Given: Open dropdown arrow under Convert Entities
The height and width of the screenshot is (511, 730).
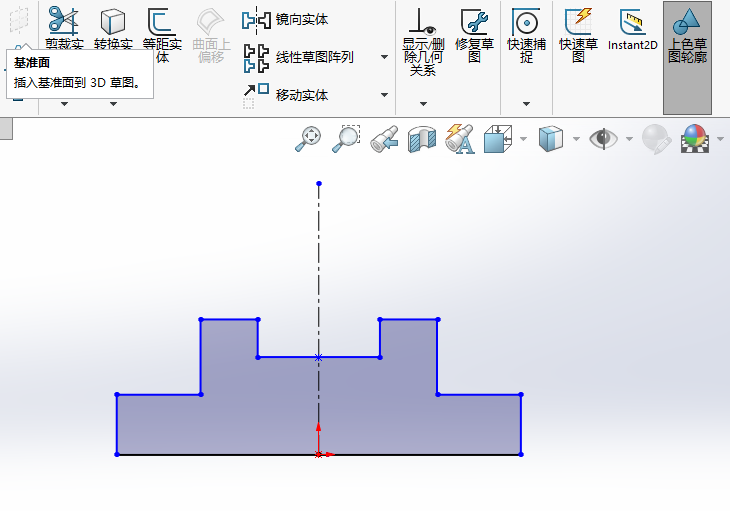Looking at the screenshot, I should coord(113,104).
